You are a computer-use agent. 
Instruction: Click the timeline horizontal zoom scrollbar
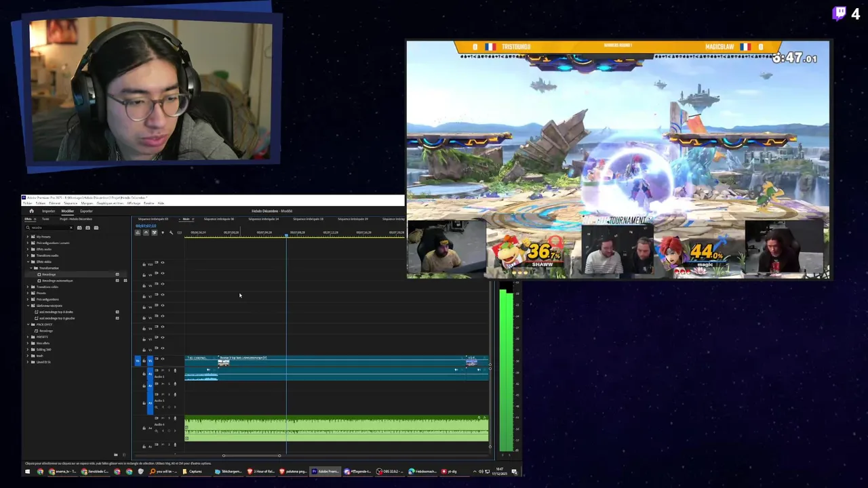tap(251, 455)
